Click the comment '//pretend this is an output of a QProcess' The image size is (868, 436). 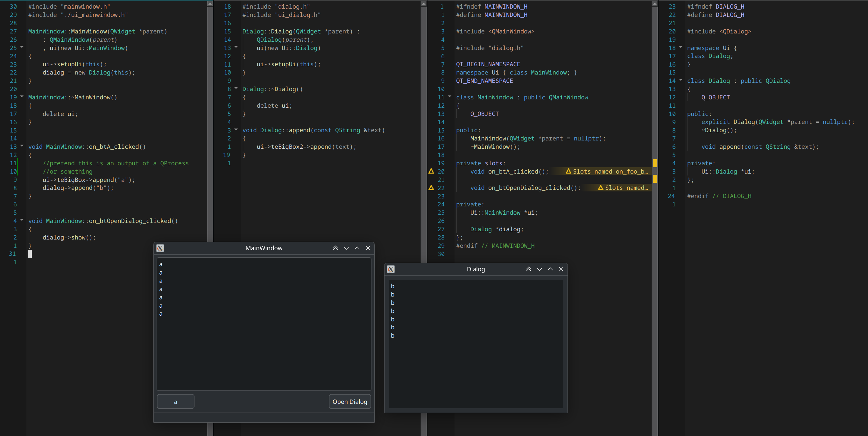[116, 163]
